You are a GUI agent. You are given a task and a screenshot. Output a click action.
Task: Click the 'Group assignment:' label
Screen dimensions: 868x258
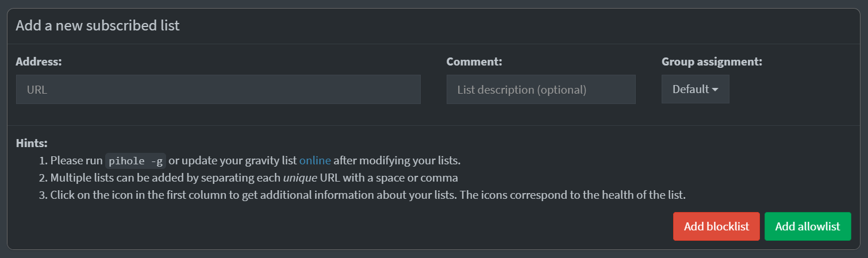[712, 61]
